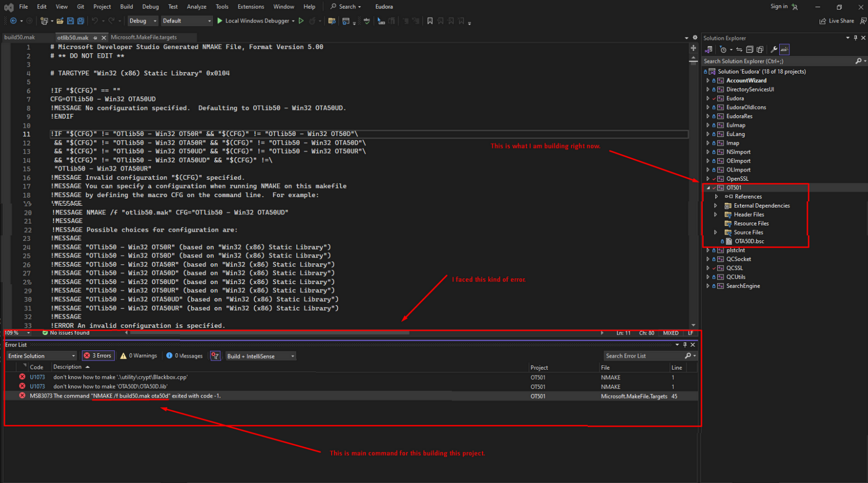This screenshot has height=483, width=868.
Task: Pin the otlib50.mak tab with the pin icon
Action: [x=96, y=38]
